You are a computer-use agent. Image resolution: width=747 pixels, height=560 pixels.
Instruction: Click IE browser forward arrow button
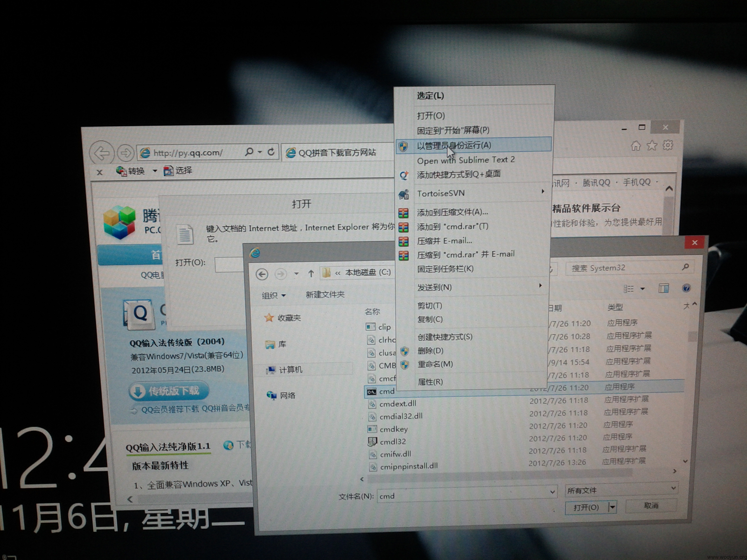tap(125, 153)
